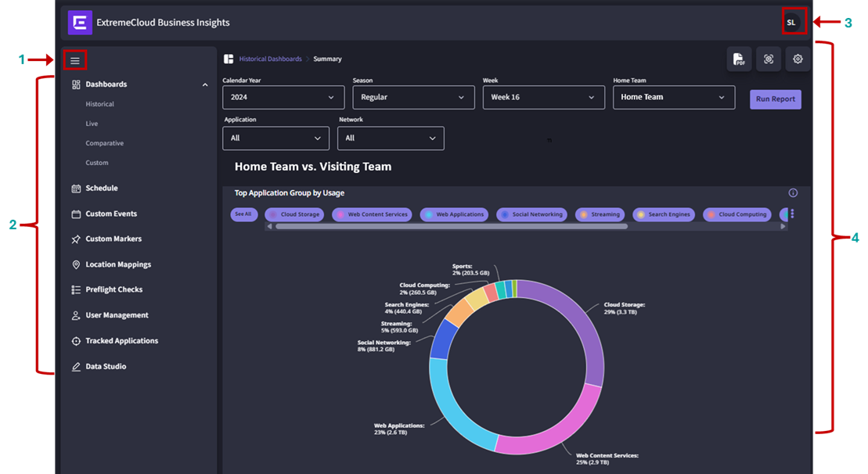Click the Run Report button
This screenshot has height=474, width=868.
click(775, 99)
